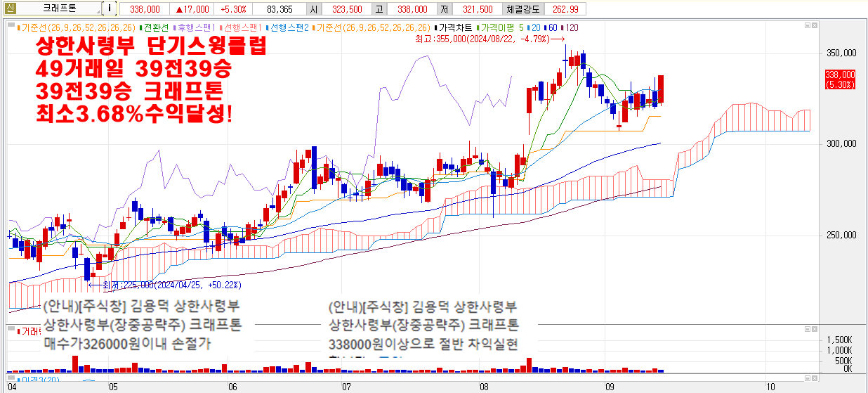
Task: Click the 체결강도 label
Action: tap(522, 9)
